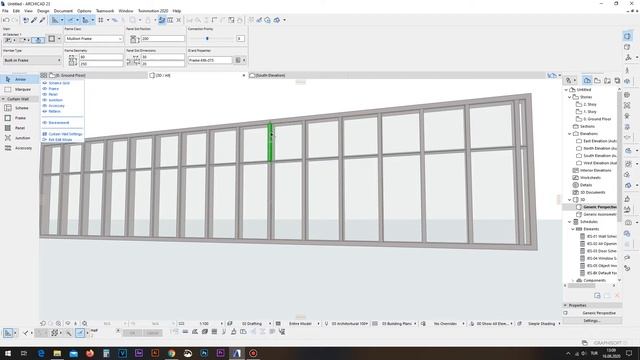Collapse the Schedules tree node

pyautogui.click(x=570, y=222)
